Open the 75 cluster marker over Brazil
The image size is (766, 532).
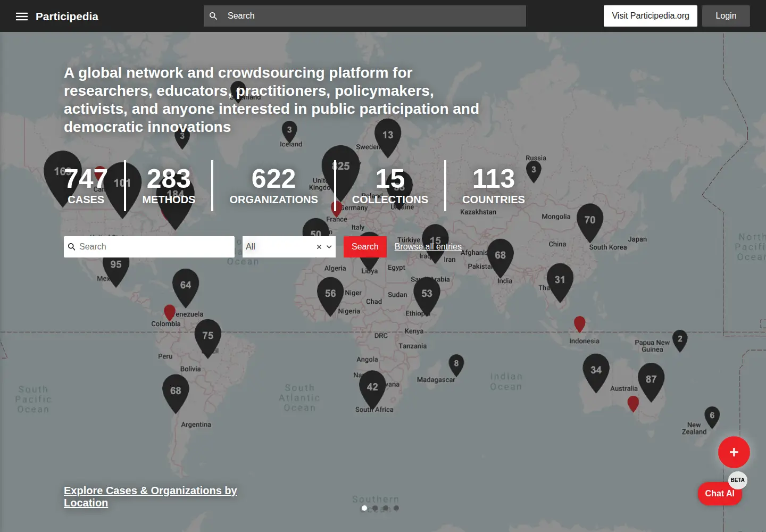click(208, 338)
